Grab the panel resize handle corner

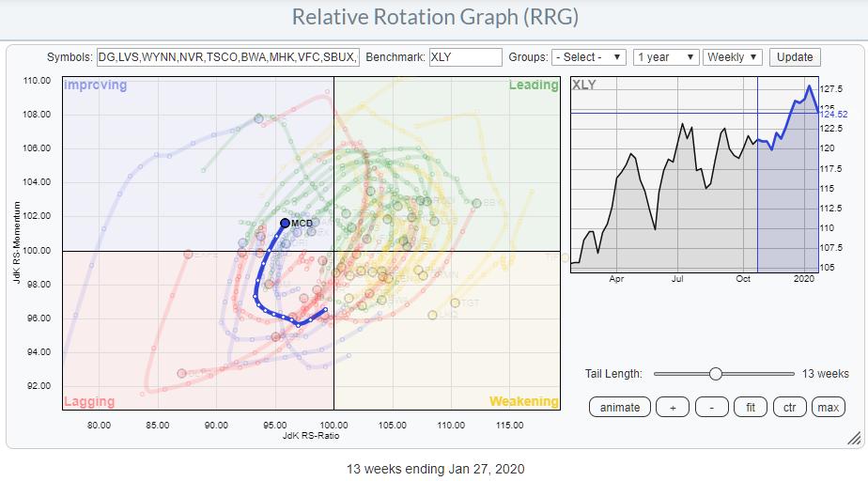coord(853,437)
